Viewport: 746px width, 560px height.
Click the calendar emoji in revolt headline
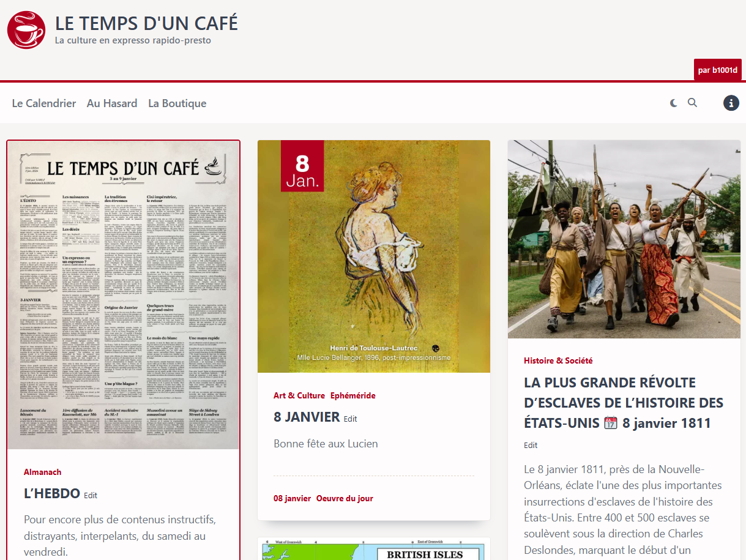[611, 423]
